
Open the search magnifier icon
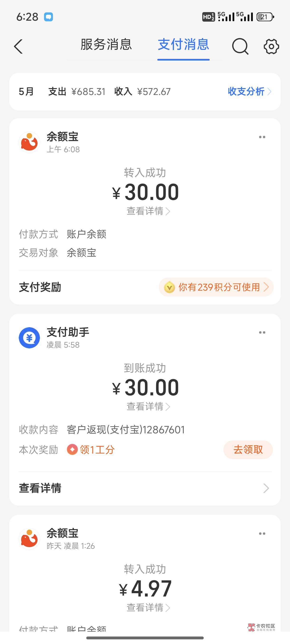(x=240, y=46)
